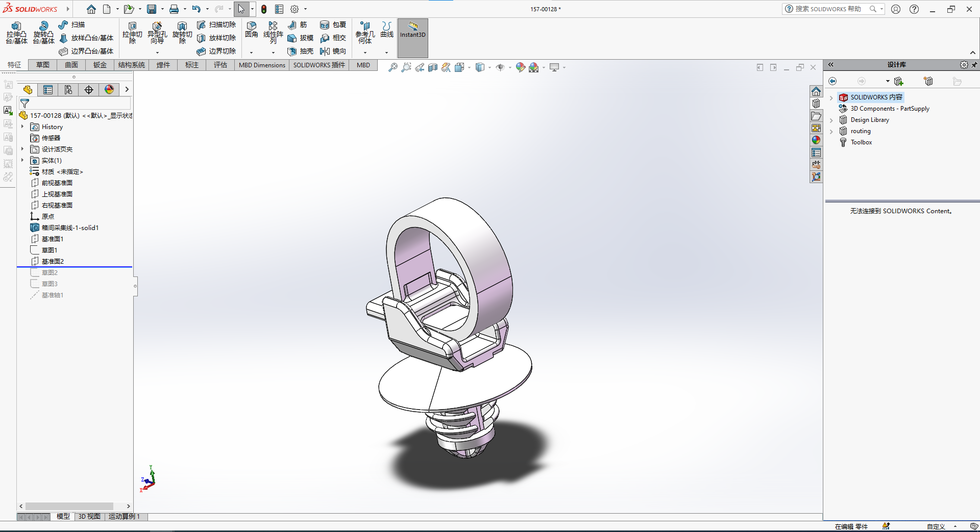The image size is (980, 532).
Task: Switch to the 评估 tab
Action: (x=220, y=65)
